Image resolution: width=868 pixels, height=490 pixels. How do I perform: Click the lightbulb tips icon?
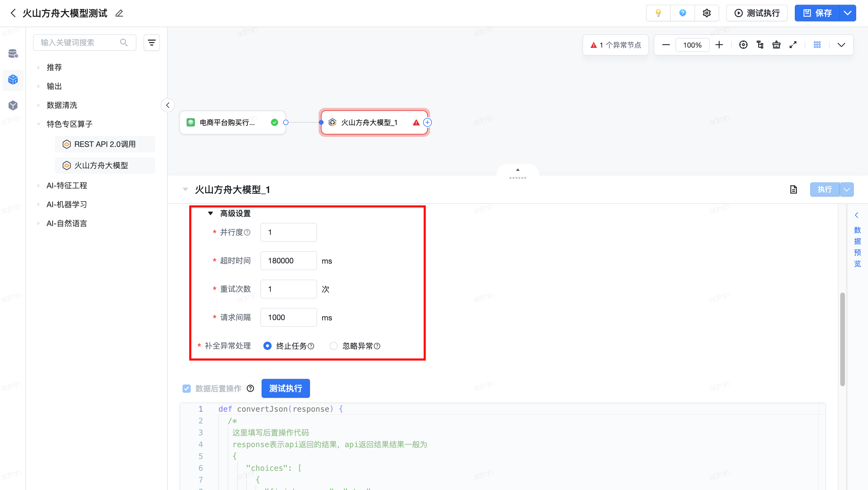658,13
